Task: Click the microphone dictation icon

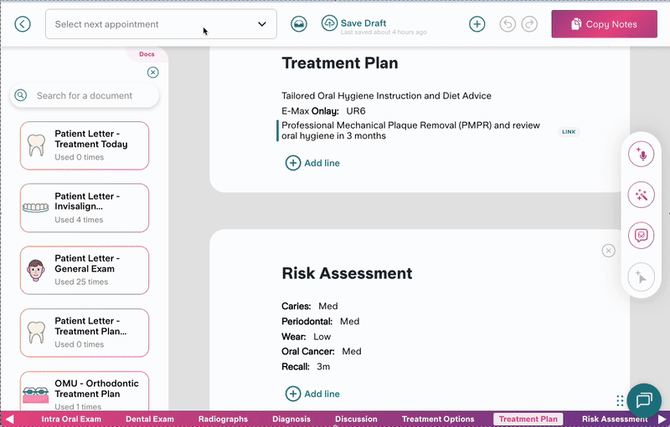Action: [x=640, y=154]
